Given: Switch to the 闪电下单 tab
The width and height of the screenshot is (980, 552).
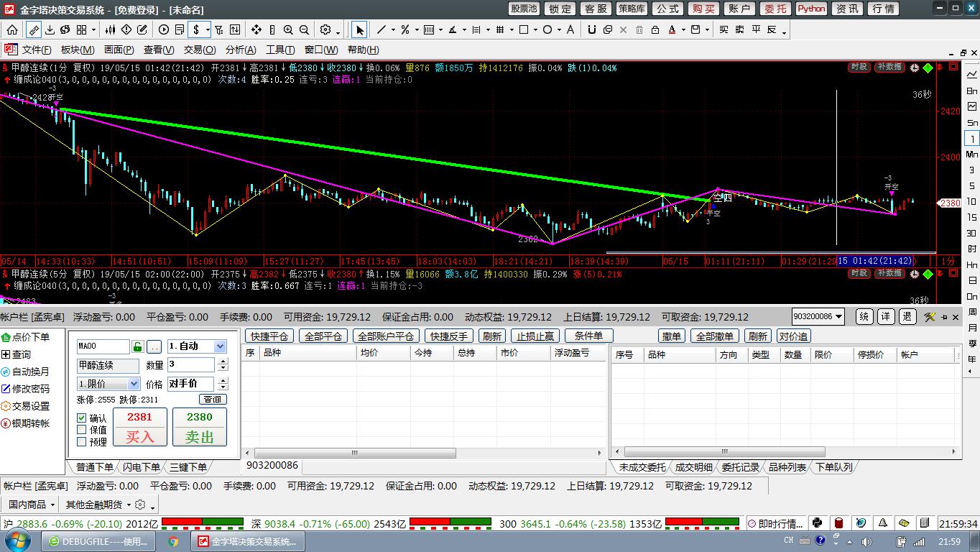Looking at the screenshot, I should tap(141, 467).
